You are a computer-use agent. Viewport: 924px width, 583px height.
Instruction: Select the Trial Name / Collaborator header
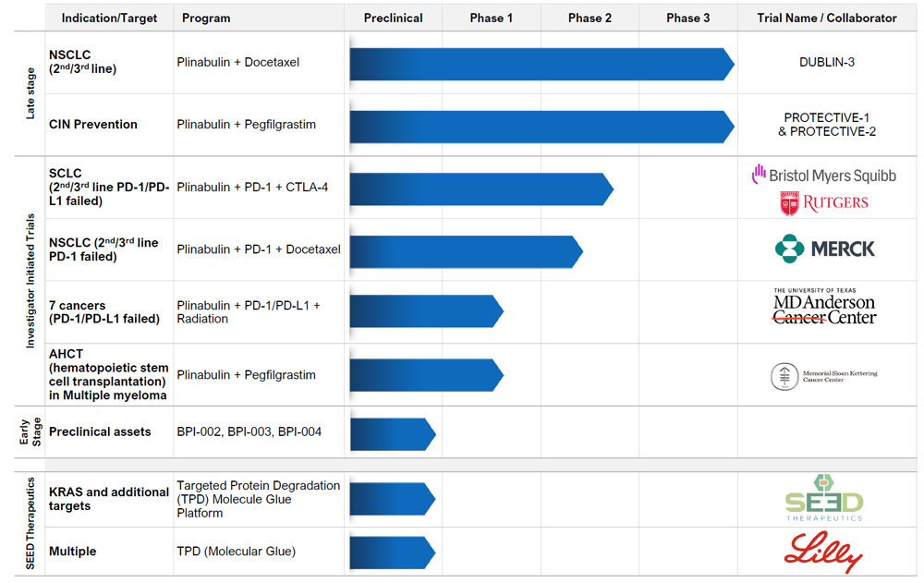tap(827, 18)
